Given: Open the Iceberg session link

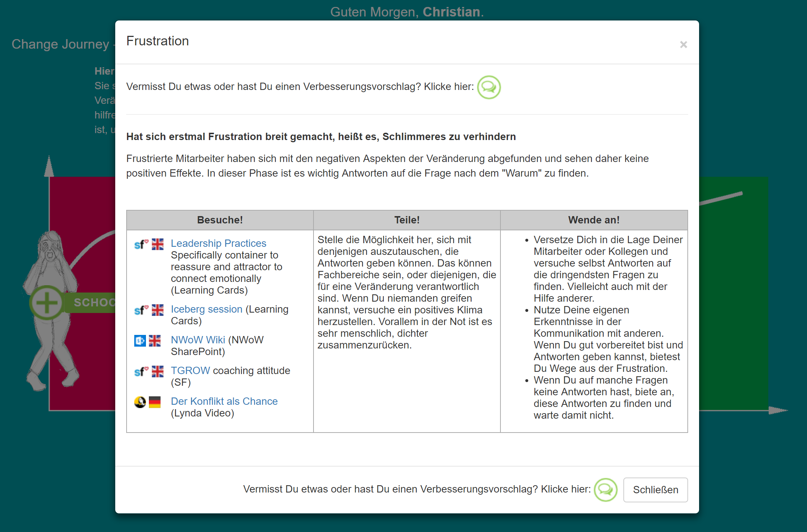Looking at the screenshot, I should pyautogui.click(x=206, y=309).
